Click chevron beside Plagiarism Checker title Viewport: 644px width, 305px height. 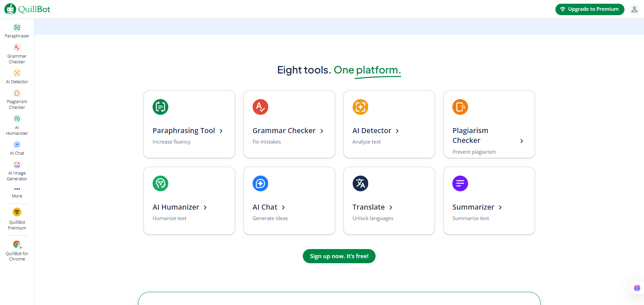click(522, 141)
